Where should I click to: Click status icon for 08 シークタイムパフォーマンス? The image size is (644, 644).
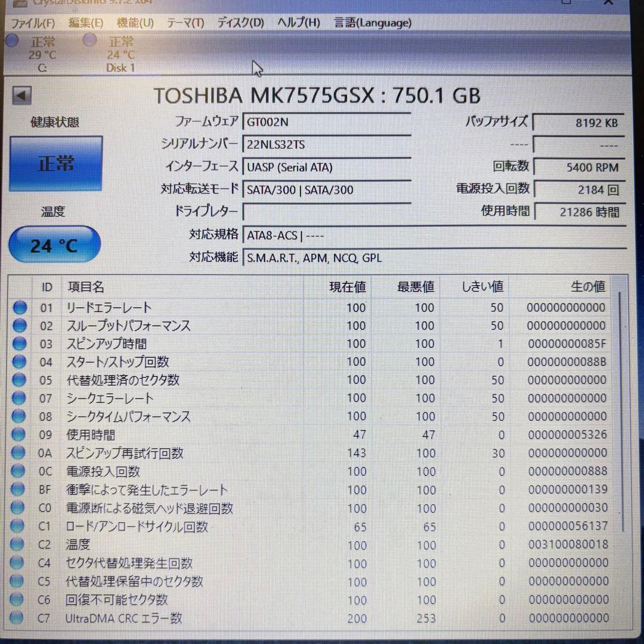[x=19, y=416]
